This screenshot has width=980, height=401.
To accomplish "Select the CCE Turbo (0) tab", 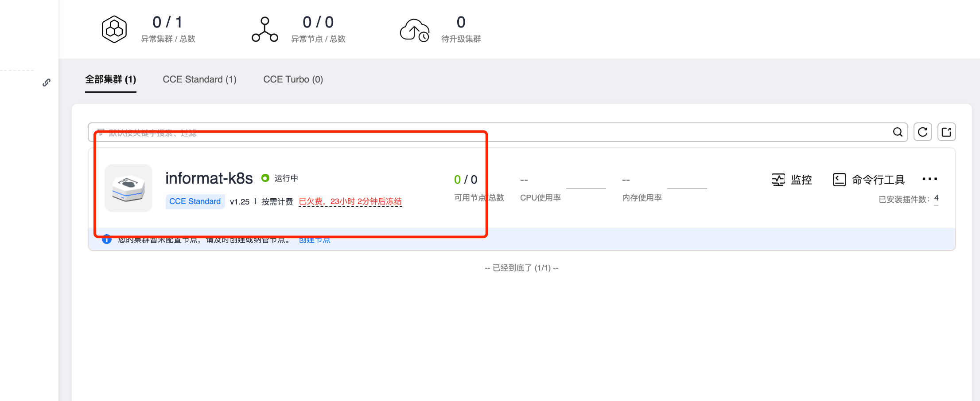I will point(293,79).
